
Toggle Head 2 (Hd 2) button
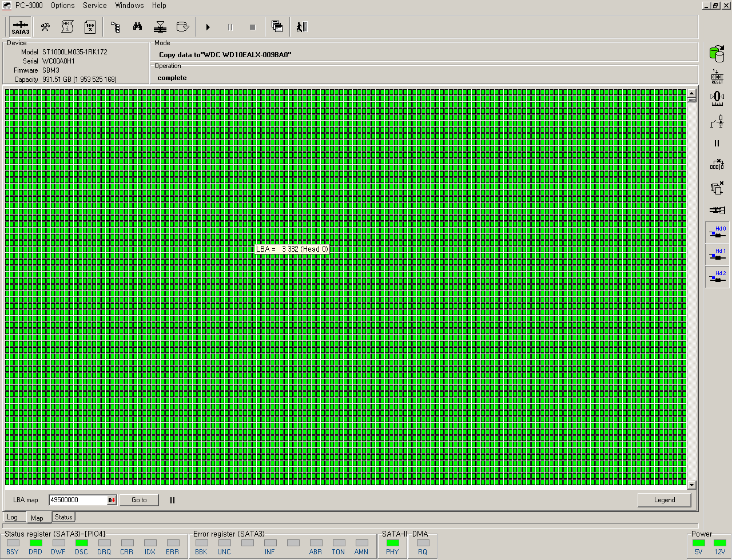click(x=717, y=277)
